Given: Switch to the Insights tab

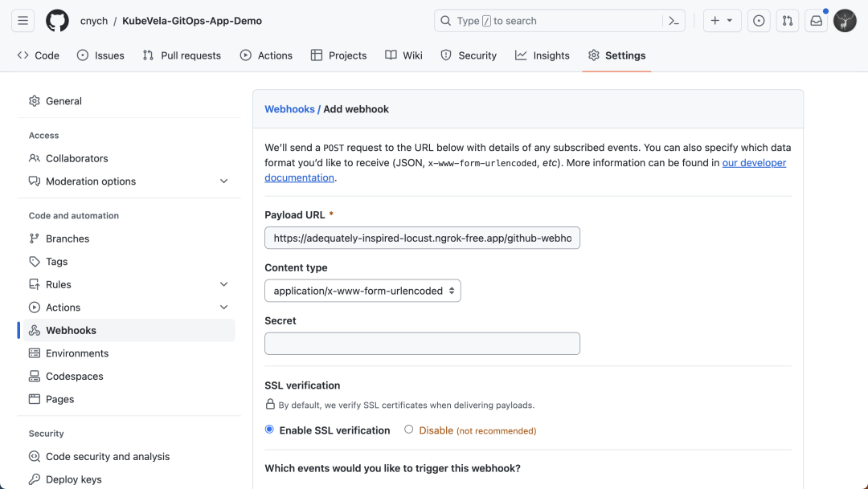Looking at the screenshot, I should pos(542,55).
